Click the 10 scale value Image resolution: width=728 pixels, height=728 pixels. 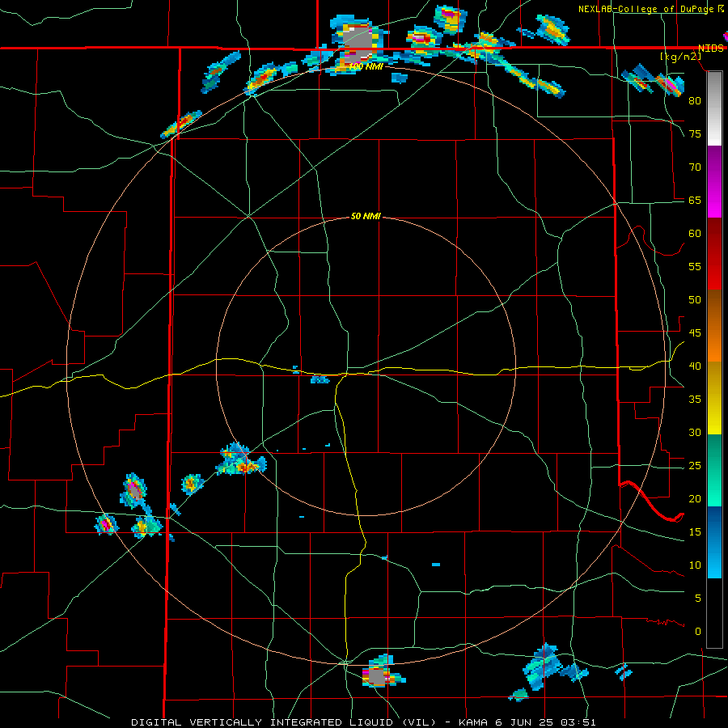coord(695,565)
